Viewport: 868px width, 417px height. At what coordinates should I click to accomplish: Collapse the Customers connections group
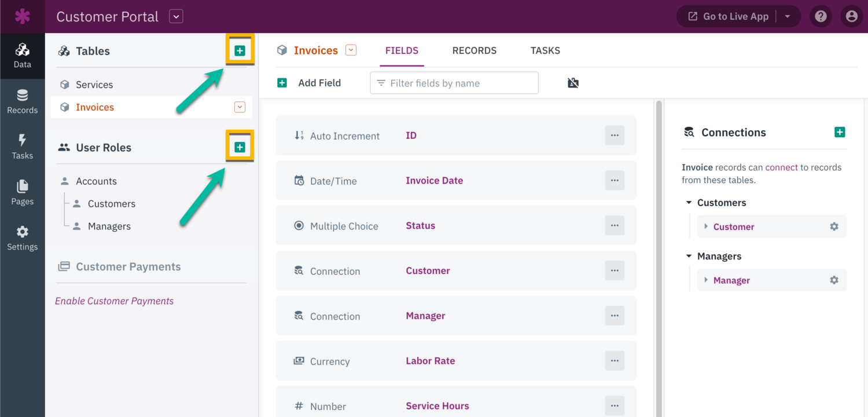coord(689,203)
